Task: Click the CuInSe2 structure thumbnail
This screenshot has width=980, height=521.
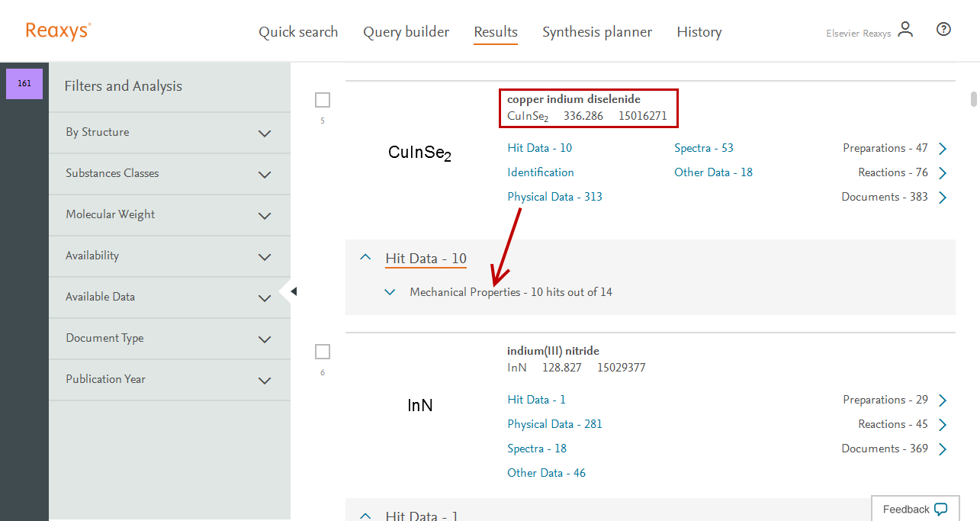Action: 419,153
